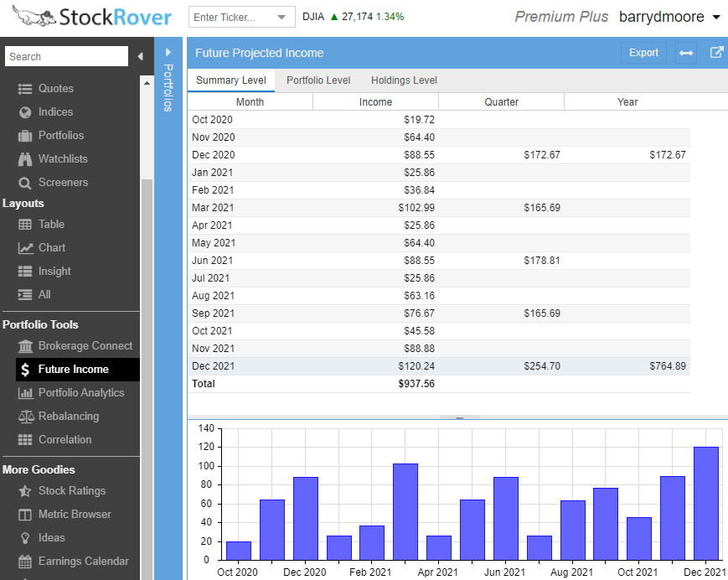Select the Stock Ratings star icon
Viewport: 728px width, 580px height.
pos(23,490)
